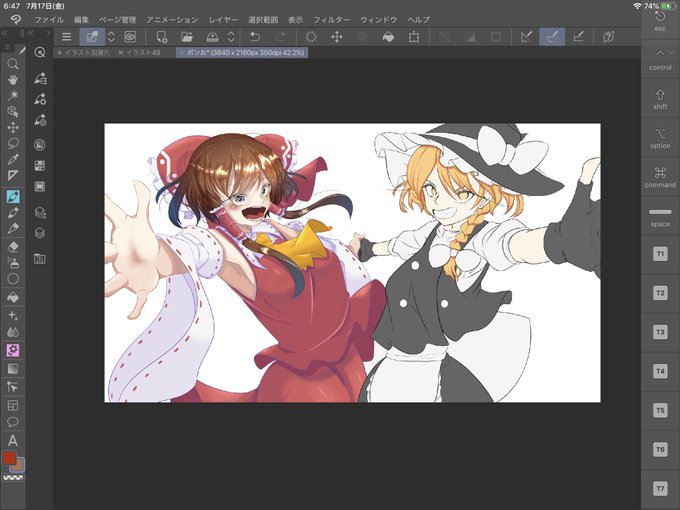The image size is (680, 510).
Task: Undo the last action
Action: (255, 37)
